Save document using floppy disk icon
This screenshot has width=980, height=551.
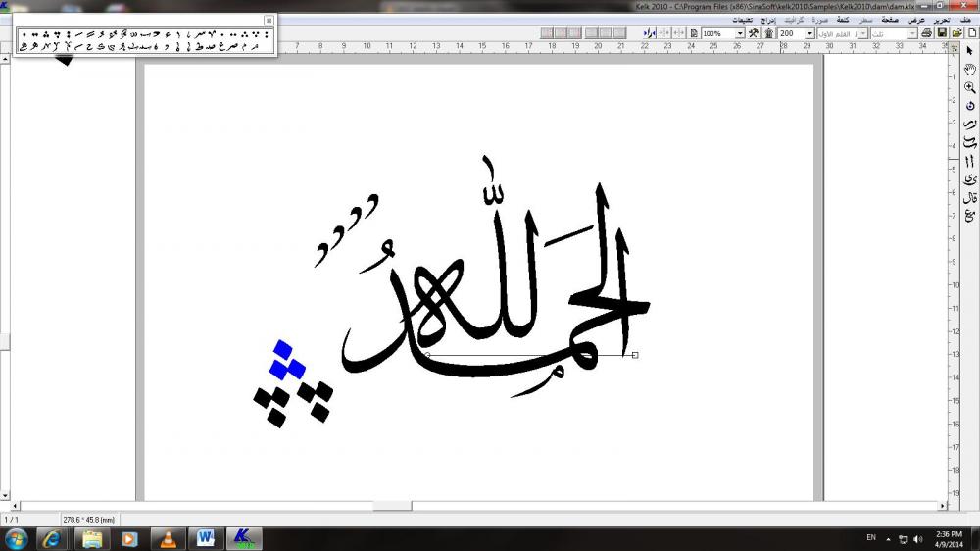pyautogui.click(x=942, y=33)
